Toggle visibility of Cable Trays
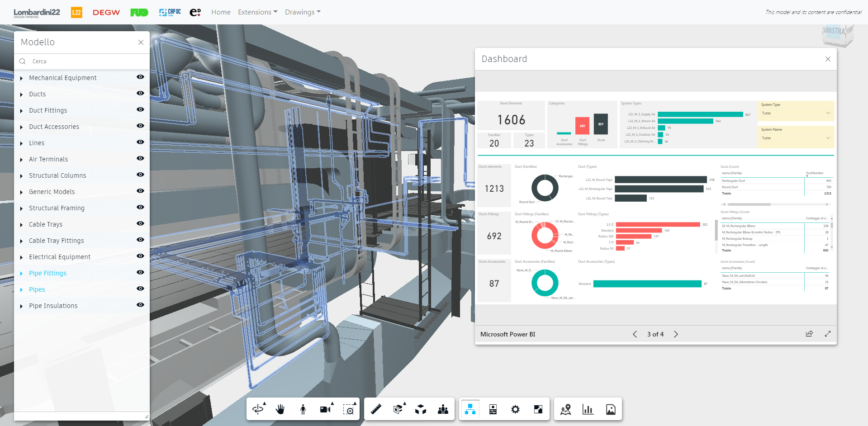Screen dimensions: 868x426 (x=140, y=224)
